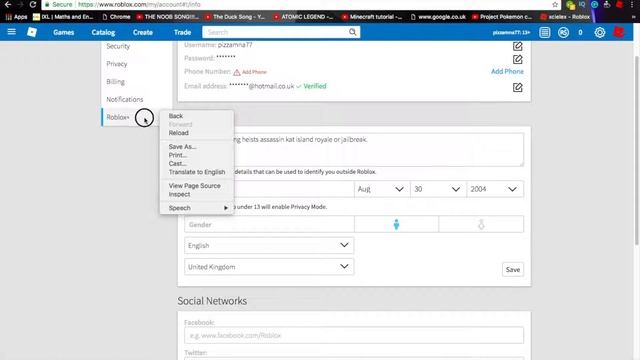Click the green extension icon in browser toolbar
This screenshot has height=360, width=640.
coord(571,5)
